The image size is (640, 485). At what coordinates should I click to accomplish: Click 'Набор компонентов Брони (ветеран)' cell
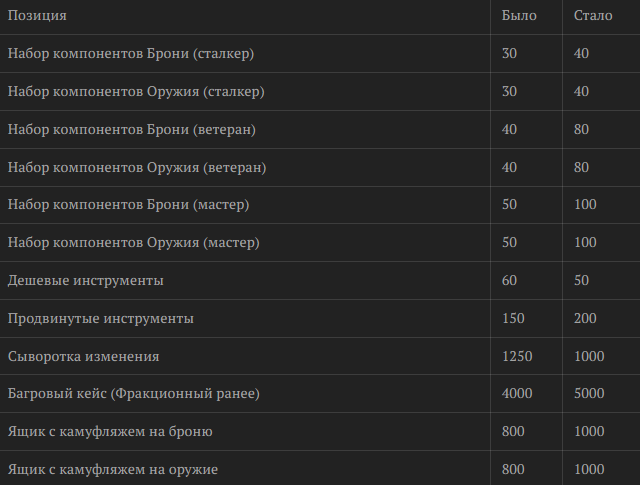(x=131, y=129)
